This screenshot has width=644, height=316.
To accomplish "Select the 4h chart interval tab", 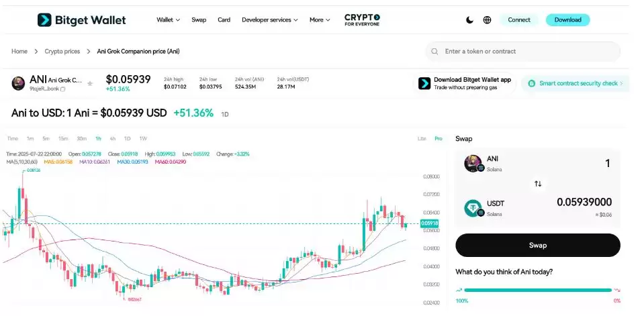I will pyautogui.click(x=113, y=138).
